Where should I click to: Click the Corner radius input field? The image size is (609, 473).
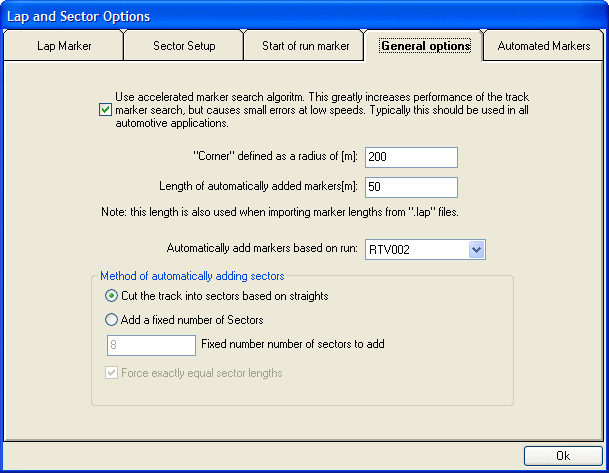click(x=411, y=157)
